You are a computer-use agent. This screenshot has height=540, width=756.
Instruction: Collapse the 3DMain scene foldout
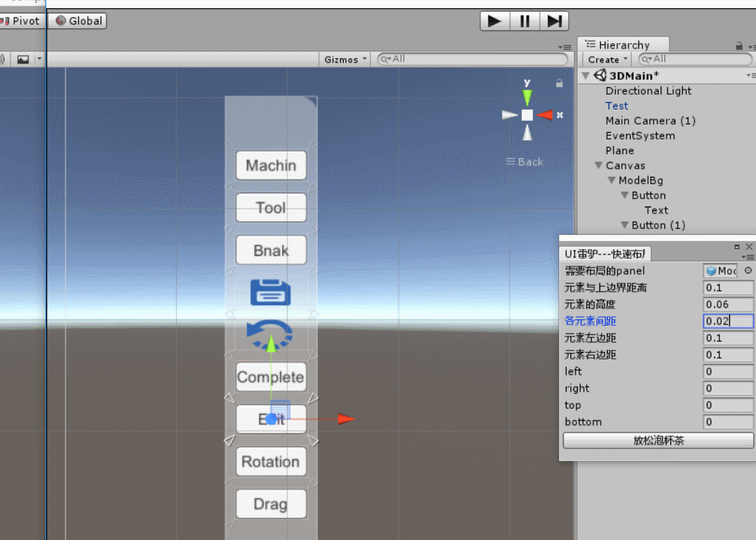pos(586,75)
